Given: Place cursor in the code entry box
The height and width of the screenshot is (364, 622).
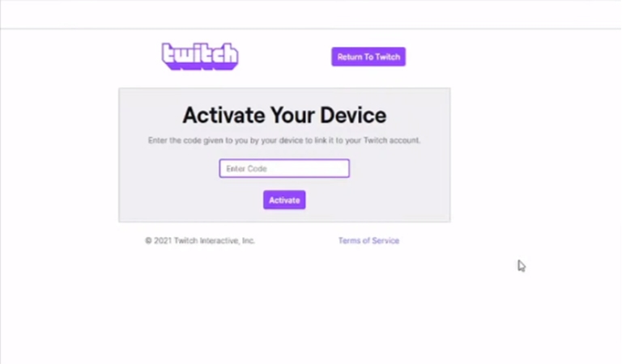Looking at the screenshot, I should point(284,168).
